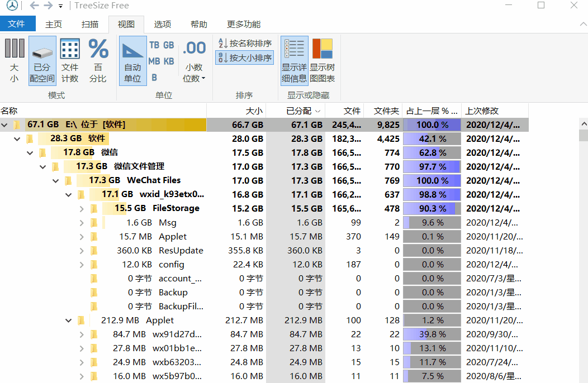Select the BackupFil... folder icon
The width and height of the screenshot is (588, 383).
coord(94,307)
